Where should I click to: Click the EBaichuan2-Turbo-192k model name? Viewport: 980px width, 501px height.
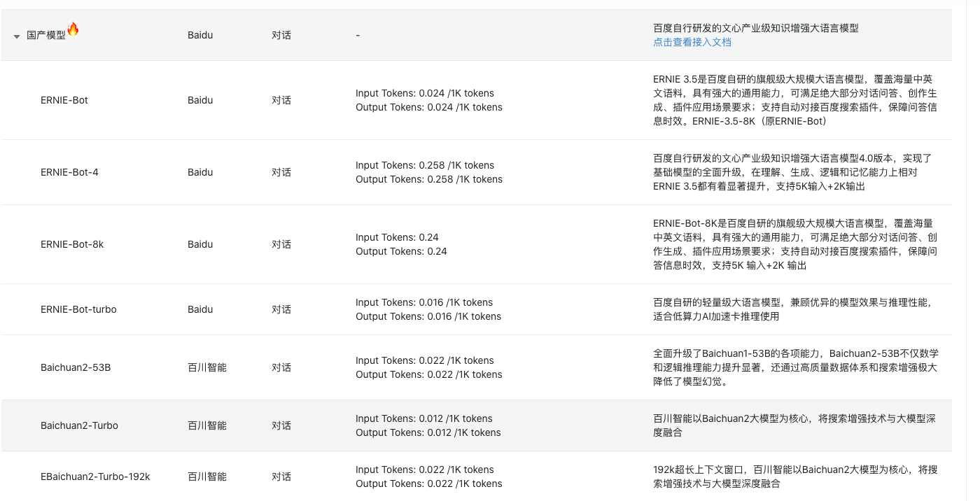tap(95, 477)
